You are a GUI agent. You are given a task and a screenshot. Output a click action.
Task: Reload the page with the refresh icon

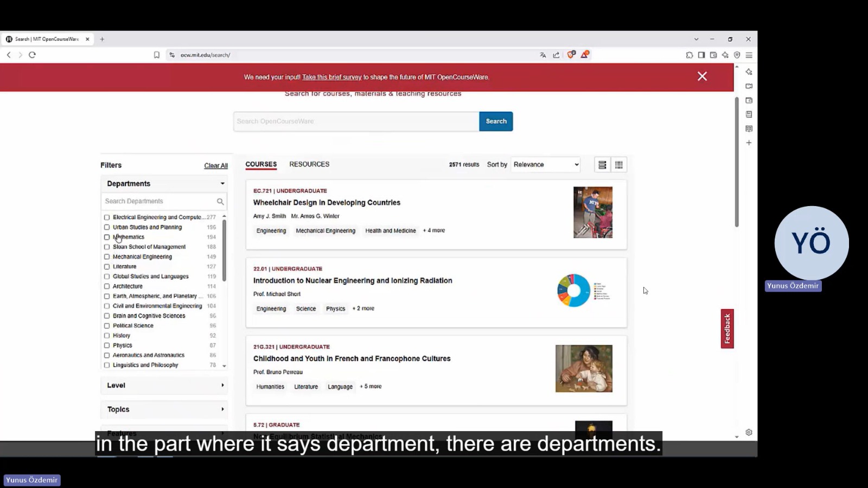click(x=32, y=55)
